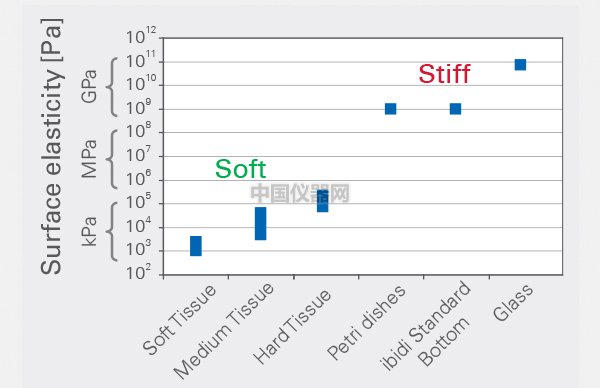Click the green Soft label
This screenshot has width=600, height=388.
(x=241, y=169)
